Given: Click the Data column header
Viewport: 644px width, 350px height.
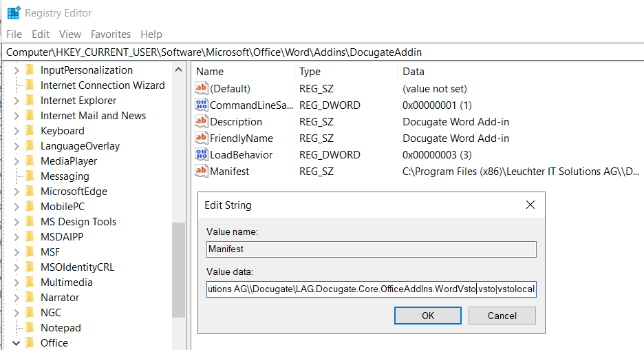Looking at the screenshot, I should click(521, 71).
